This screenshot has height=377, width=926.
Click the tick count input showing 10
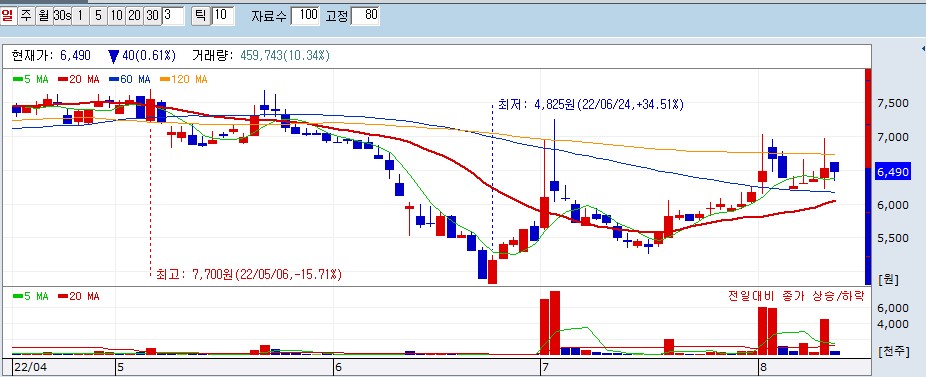tap(223, 15)
